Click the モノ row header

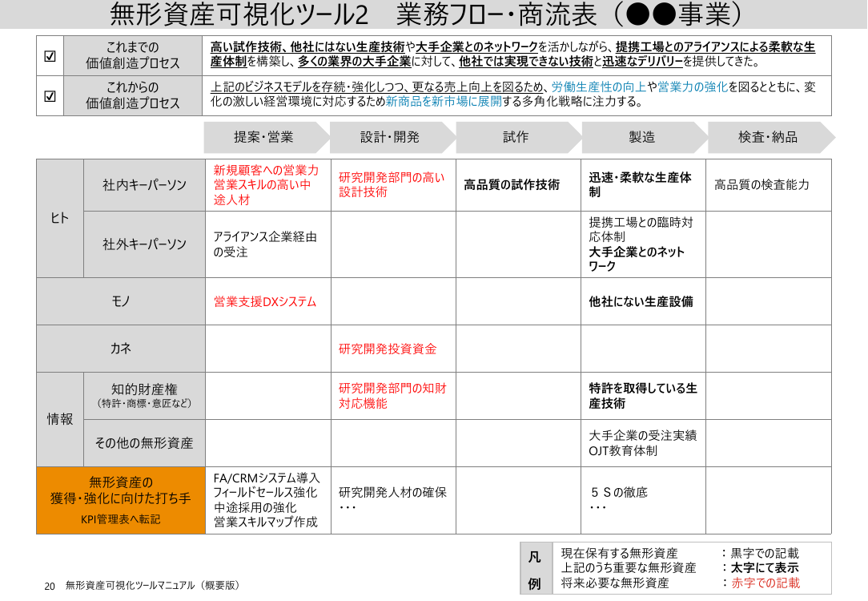(121, 301)
